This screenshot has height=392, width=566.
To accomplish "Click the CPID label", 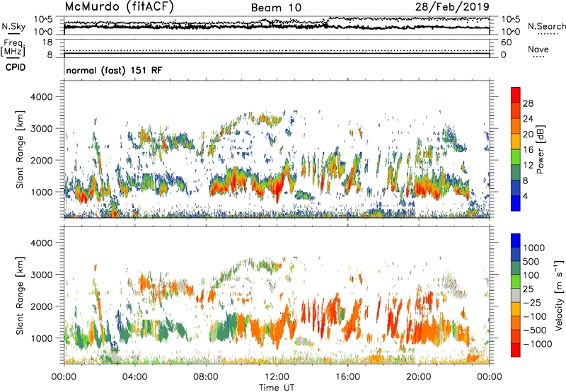I will tap(15, 67).
